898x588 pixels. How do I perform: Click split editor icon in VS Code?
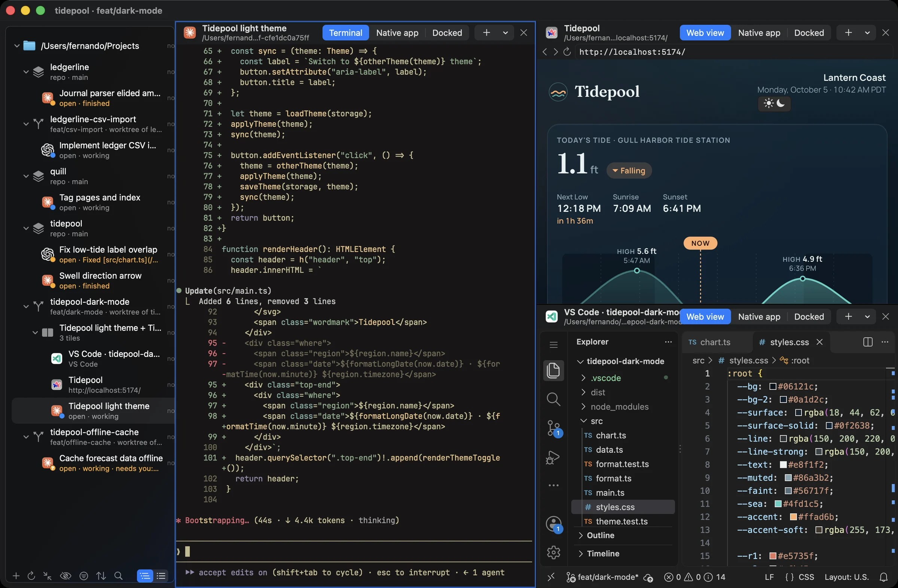(x=868, y=342)
